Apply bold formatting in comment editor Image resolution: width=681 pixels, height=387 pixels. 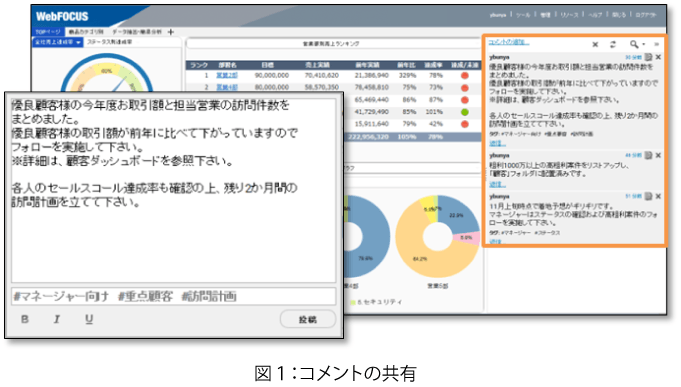coord(25,319)
